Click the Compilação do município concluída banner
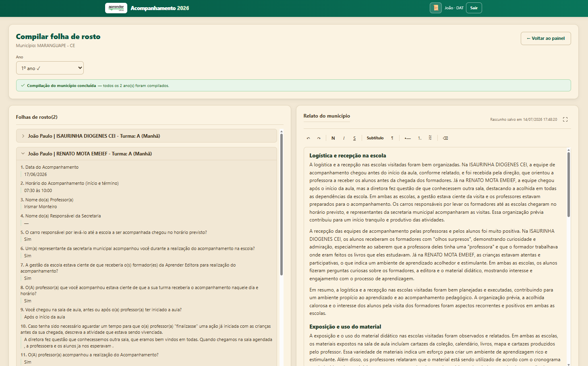Screen dimensions: 588x366 pyautogui.click(x=293, y=85)
